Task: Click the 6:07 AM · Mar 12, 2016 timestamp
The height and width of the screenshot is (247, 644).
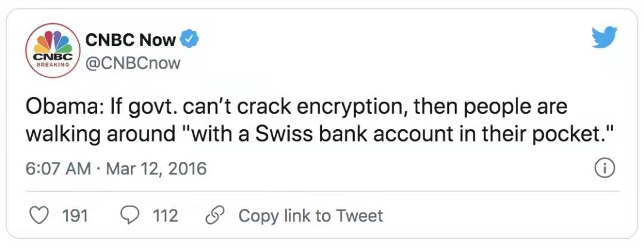Action: point(116,169)
